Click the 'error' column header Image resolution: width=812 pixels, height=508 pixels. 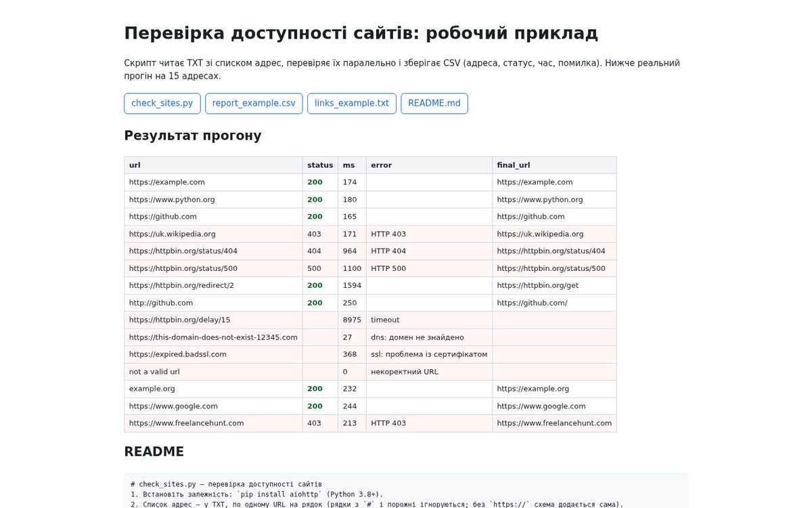point(429,165)
